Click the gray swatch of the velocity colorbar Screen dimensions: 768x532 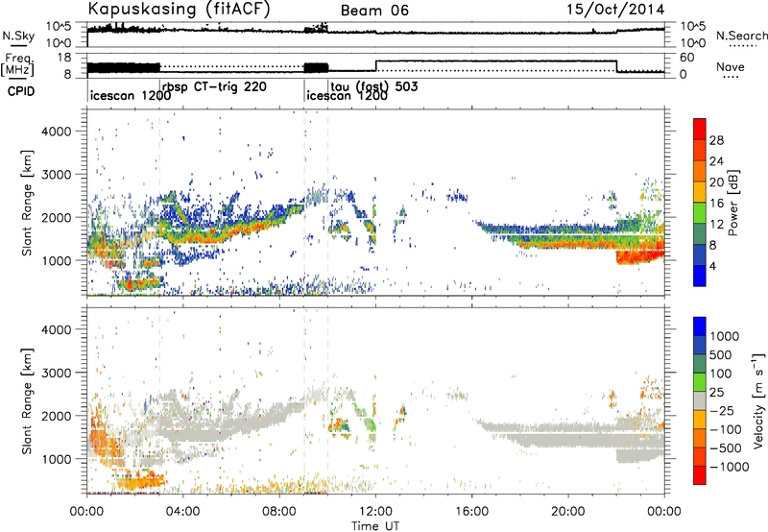pyautogui.click(x=700, y=400)
